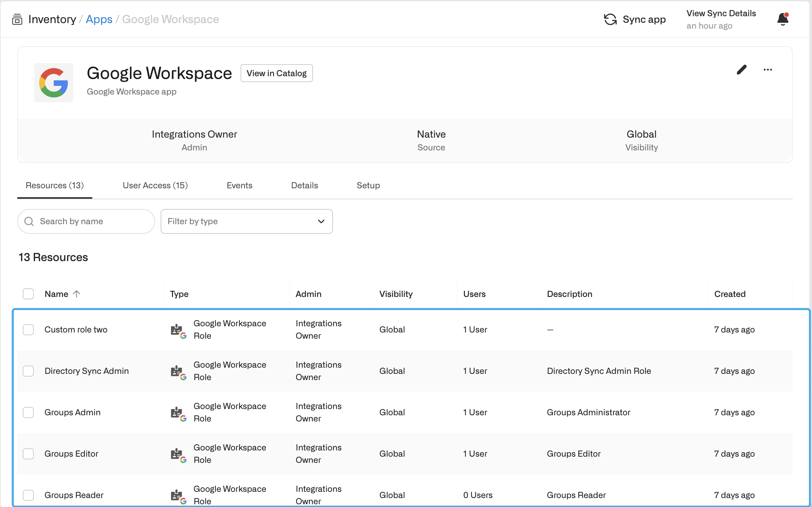
Task: Open View Sync Details link
Action: pyautogui.click(x=721, y=13)
